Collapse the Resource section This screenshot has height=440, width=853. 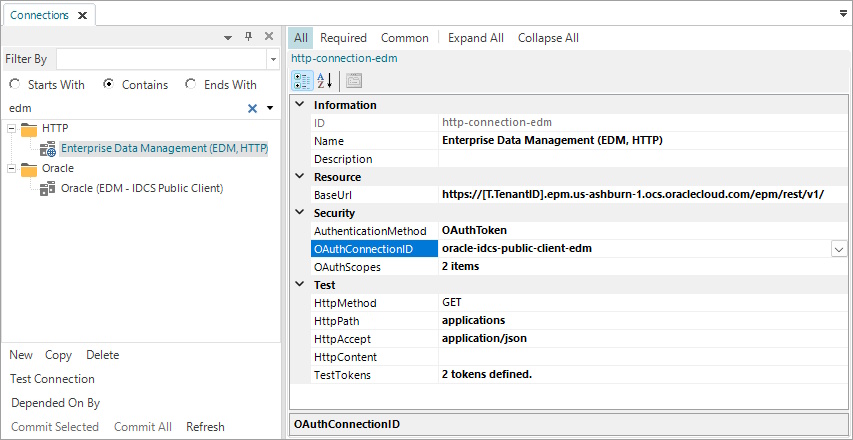(x=299, y=176)
